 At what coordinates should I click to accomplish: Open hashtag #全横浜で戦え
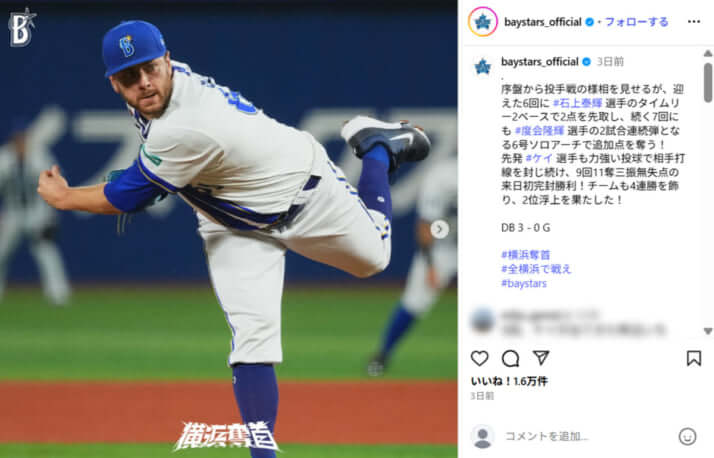pos(536,269)
